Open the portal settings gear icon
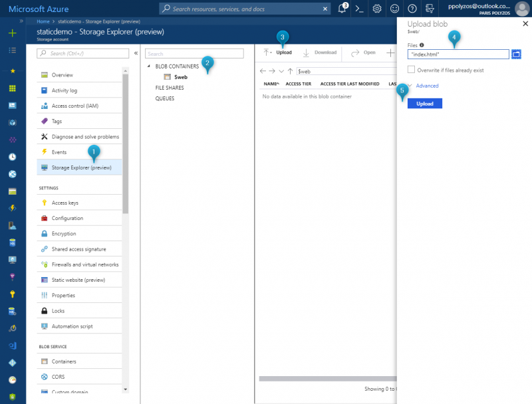This screenshot has height=404, width=532. (376, 9)
